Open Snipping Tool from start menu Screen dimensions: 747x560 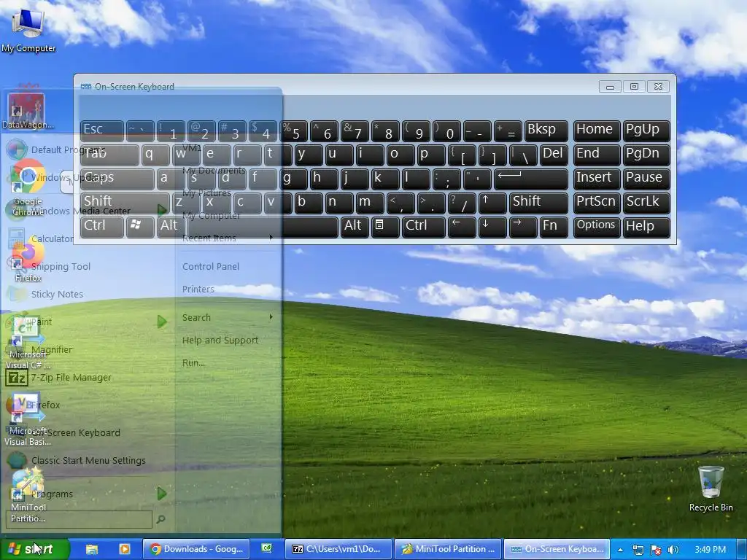pyautogui.click(x=61, y=267)
